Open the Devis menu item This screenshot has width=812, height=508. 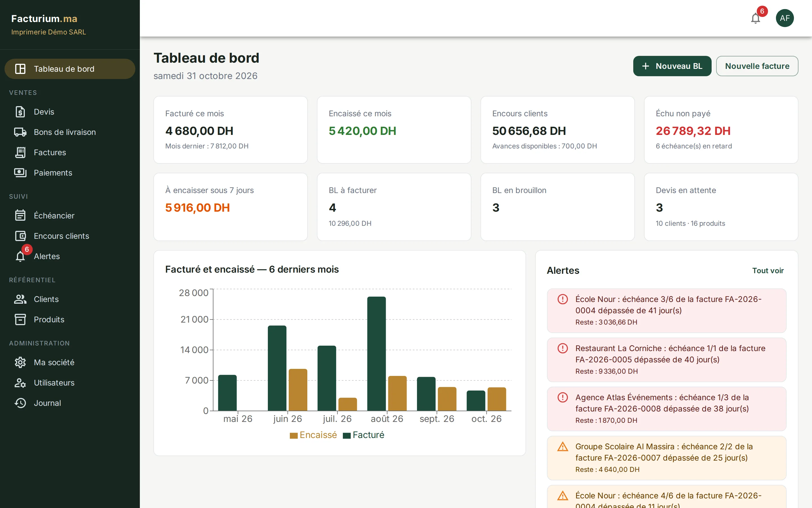70,112
